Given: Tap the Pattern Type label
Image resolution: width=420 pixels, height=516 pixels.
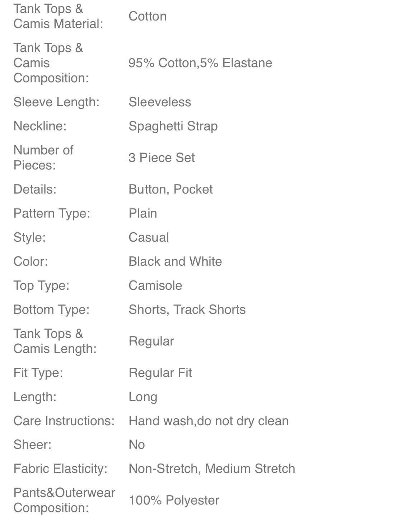Looking at the screenshot, I should (x=52, y=213).
